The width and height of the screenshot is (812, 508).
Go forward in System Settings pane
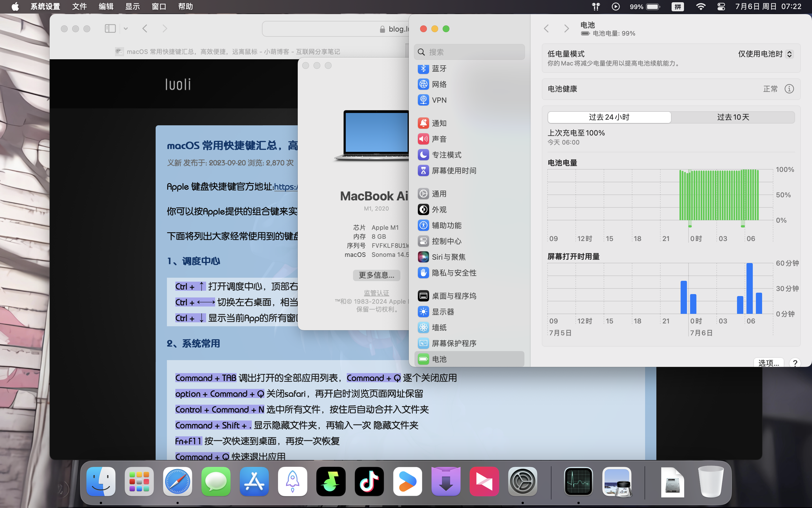pos(566,29)
